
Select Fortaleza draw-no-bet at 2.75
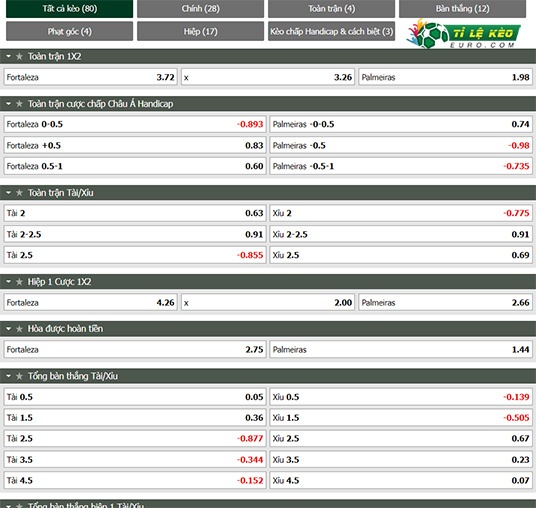point(135,349)
